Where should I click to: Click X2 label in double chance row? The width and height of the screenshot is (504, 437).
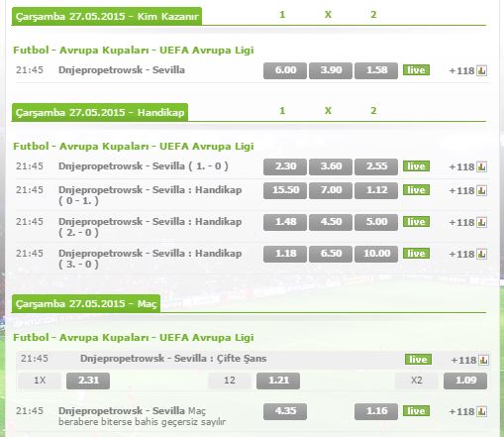[417, 381]
